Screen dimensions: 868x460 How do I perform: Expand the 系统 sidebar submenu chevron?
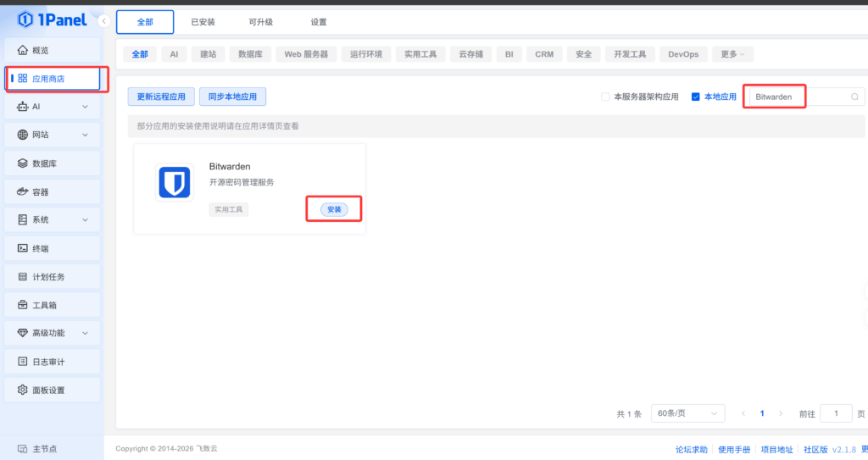86,219
